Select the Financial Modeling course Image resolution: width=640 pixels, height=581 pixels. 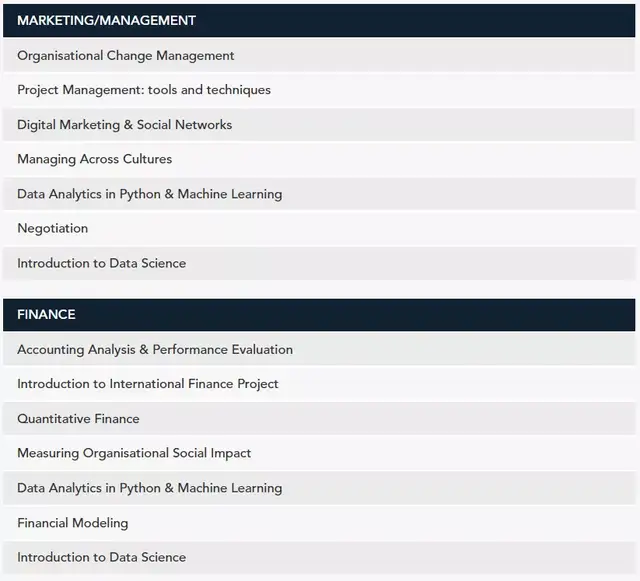[73, 523]
